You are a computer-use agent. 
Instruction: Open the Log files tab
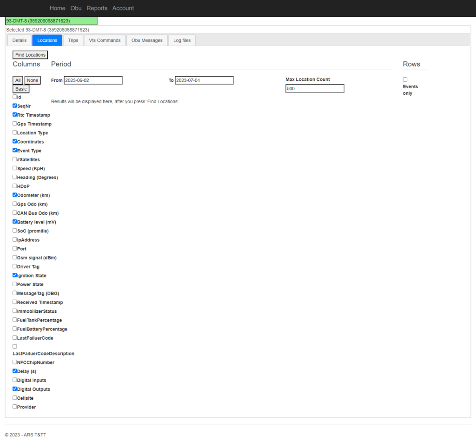coord(182,40)
